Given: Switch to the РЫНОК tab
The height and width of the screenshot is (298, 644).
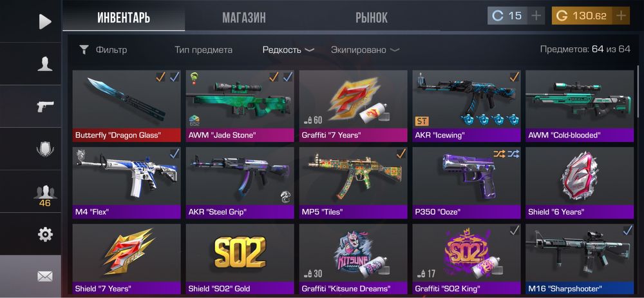Looking at the screenshot, I should 372,17.
